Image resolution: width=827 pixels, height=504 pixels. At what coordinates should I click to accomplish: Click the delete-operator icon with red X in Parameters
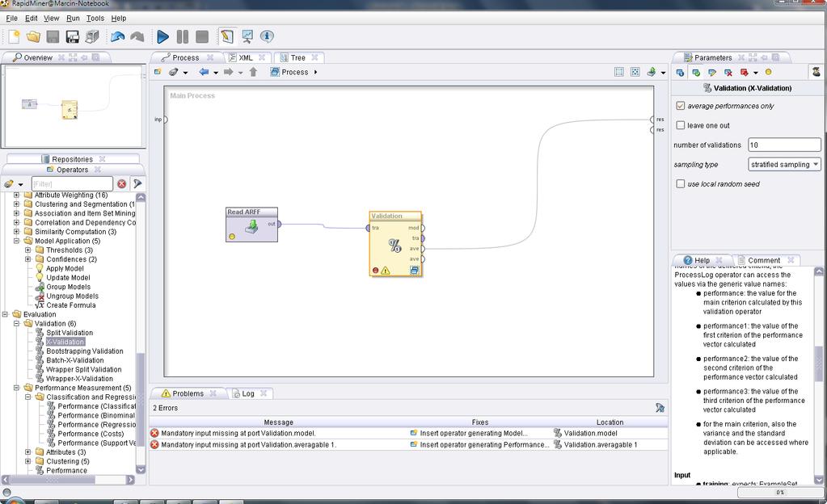[x=728, y=72]
